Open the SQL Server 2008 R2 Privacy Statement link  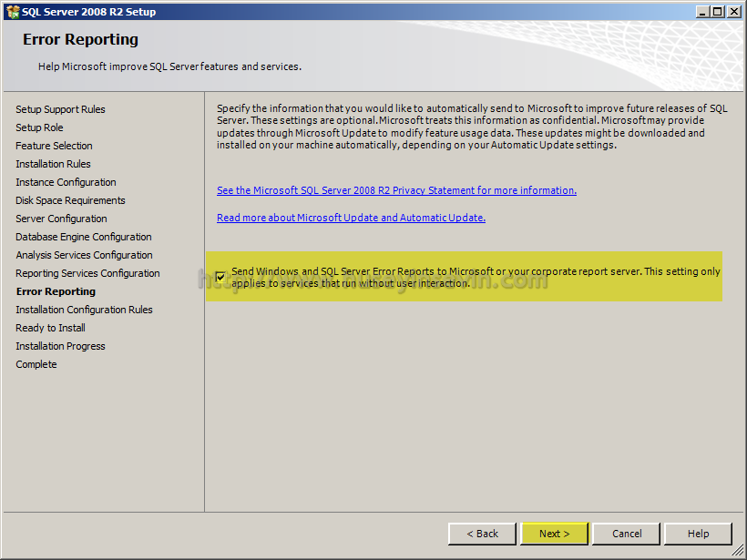click(396, 190)
